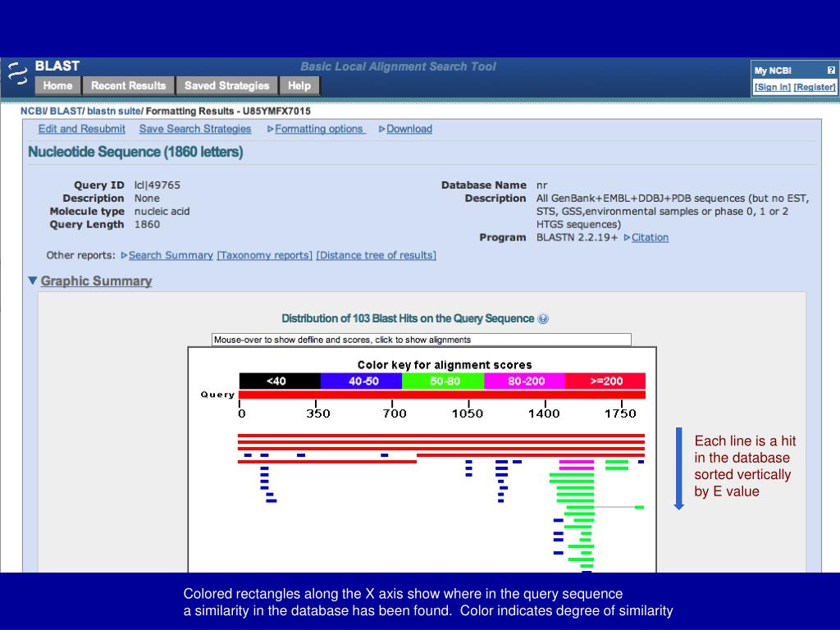Open Distance tree of results link
Screen dimensions: 840x630
coord(376,255)
